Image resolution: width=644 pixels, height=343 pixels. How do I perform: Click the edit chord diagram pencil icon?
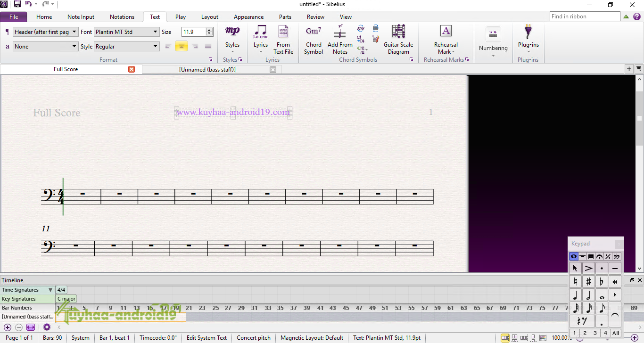point(376,39)
